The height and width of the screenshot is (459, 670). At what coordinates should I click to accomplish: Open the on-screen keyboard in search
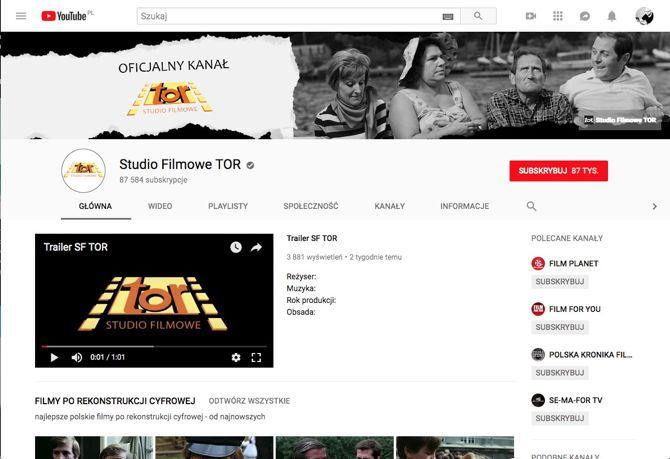point(447,16)
